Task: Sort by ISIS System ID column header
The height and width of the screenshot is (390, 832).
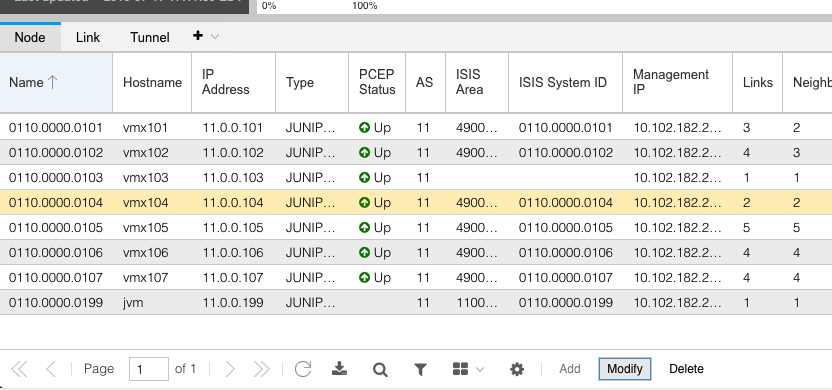Action: pos(566,82)
